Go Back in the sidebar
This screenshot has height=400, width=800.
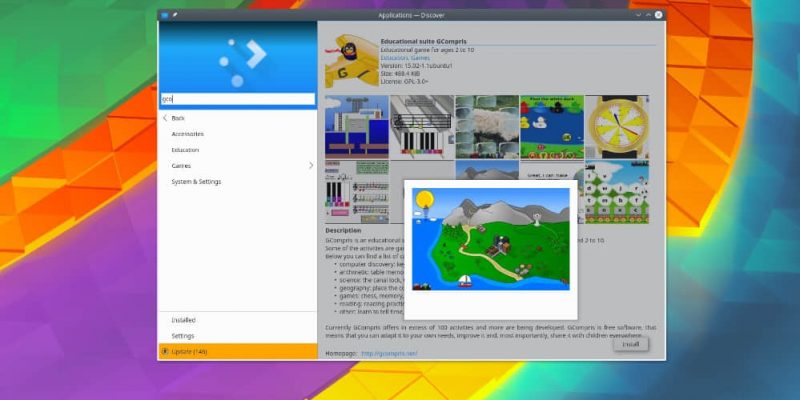pos(238,118)
